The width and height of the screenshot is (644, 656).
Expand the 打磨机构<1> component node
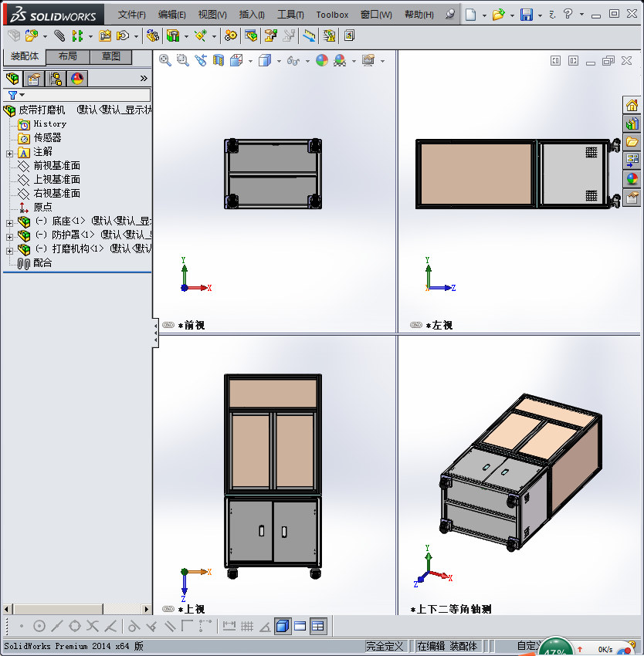(x=9, y=251)
